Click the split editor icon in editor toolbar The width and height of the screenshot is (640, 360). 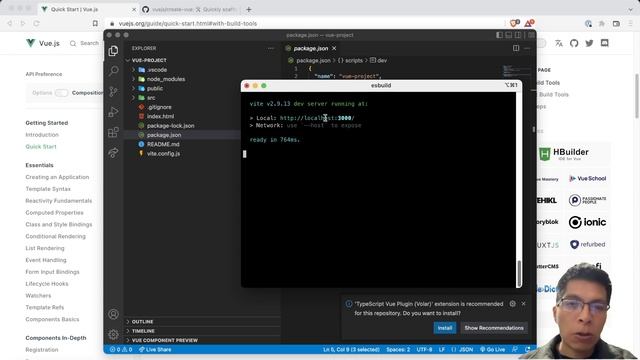point(516,48)
